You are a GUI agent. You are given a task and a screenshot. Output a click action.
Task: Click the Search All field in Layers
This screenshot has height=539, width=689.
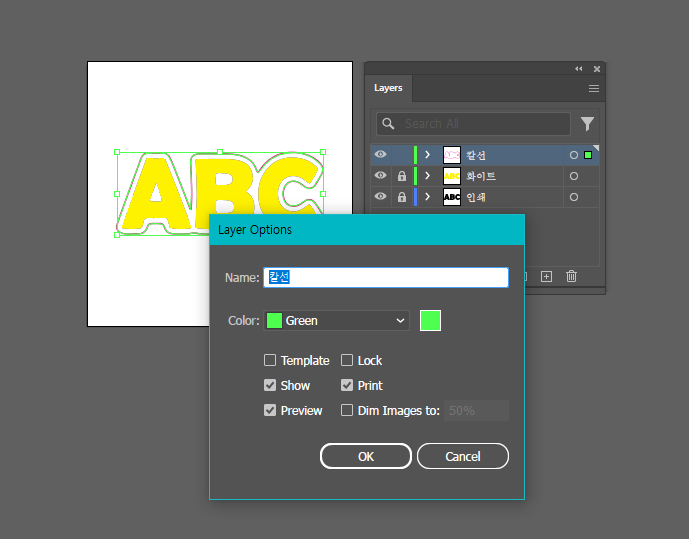click(x=473, y=124)
